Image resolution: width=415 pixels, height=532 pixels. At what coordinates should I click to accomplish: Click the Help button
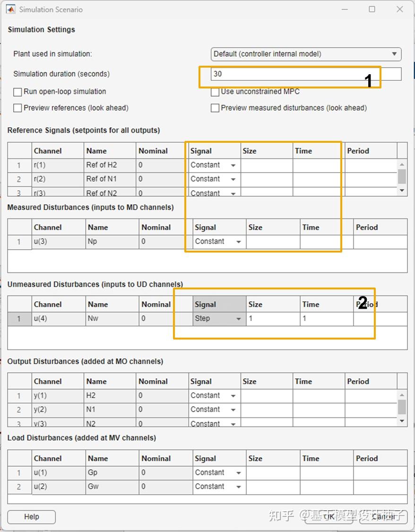coord(31,516)
